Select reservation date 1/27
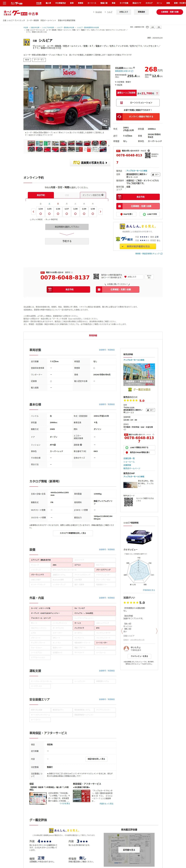The image size is (186, 868). (66, 212)
